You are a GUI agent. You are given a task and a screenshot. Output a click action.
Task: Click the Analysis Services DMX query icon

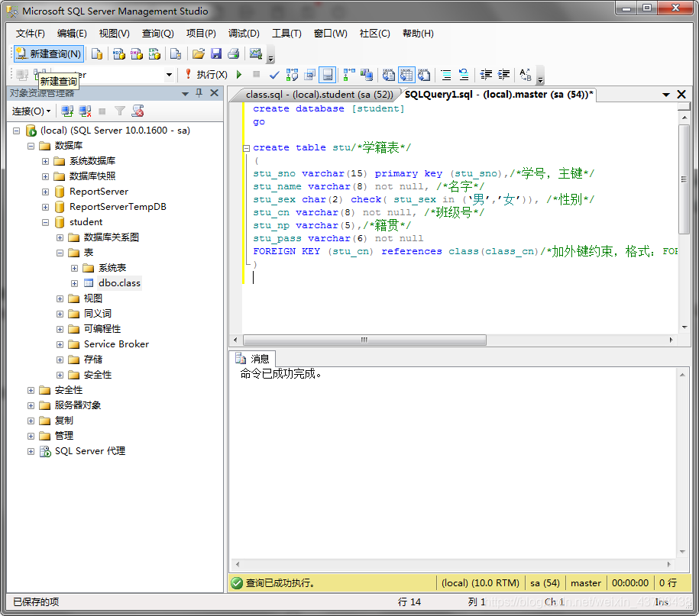click(137, 54)
